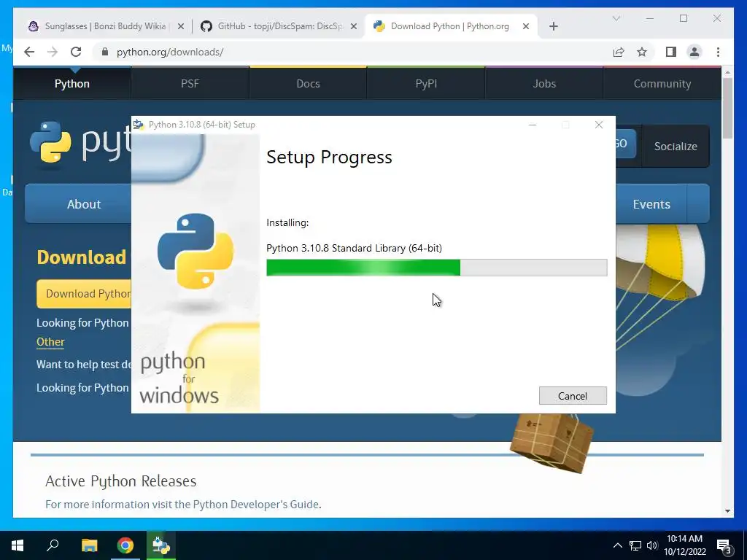Reload the python.org page
The image size is (747, 560).
(76, 52)
